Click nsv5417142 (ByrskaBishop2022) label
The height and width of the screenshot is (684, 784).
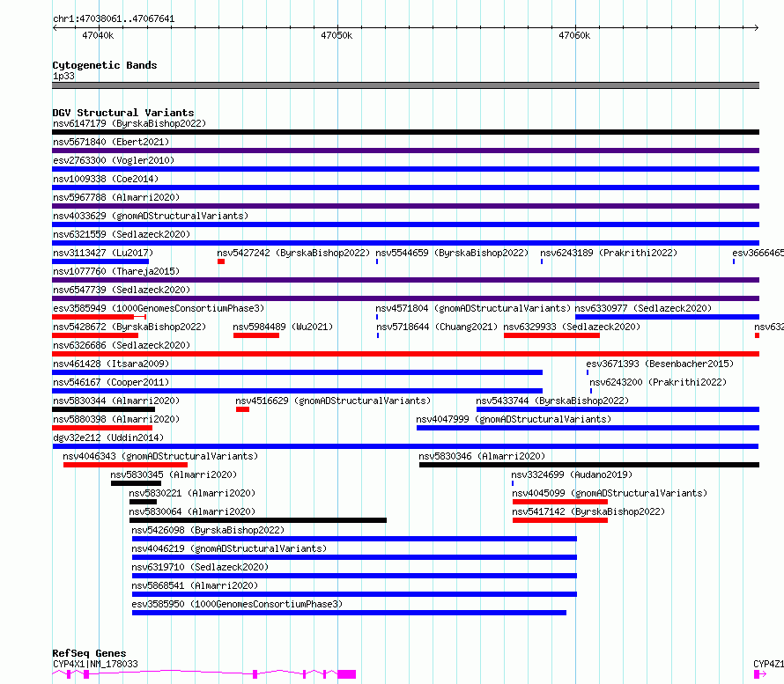tap(588, 511)
